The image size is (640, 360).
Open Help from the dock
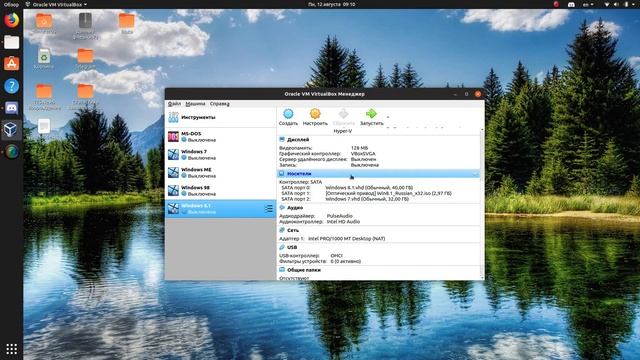pos(11,86)
